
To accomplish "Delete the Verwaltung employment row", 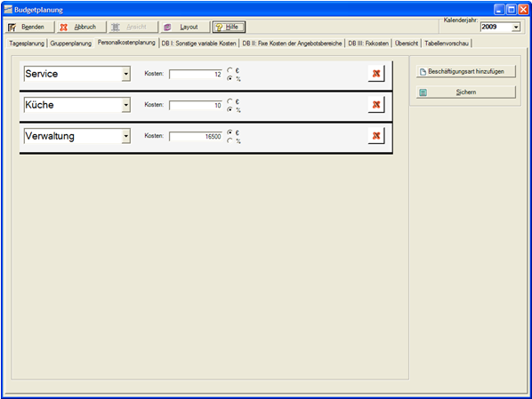I will pyautogui.click(x=376, y=136).
